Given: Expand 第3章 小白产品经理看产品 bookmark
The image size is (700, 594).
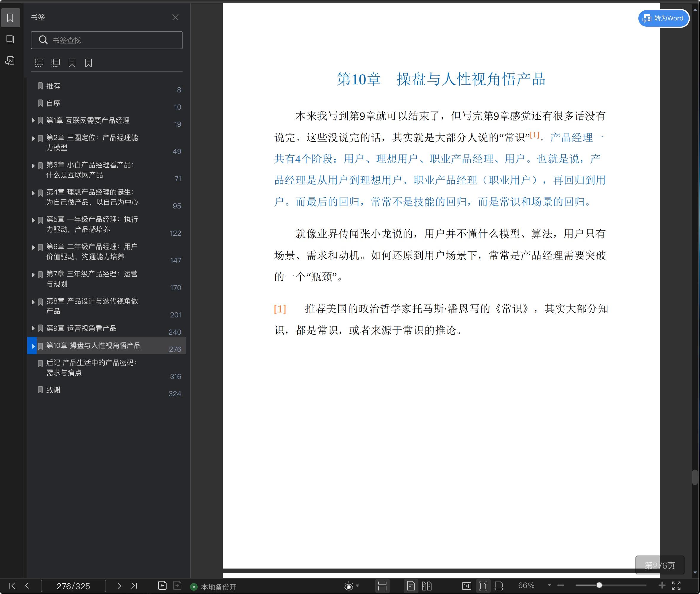Looking at the screenshot, I should pos(33,166).
